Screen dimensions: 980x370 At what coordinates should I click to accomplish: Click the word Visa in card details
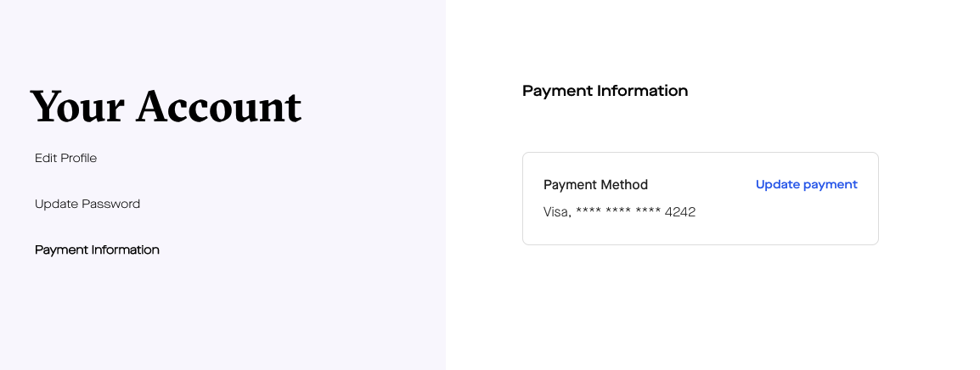click(x=556, y=212)
